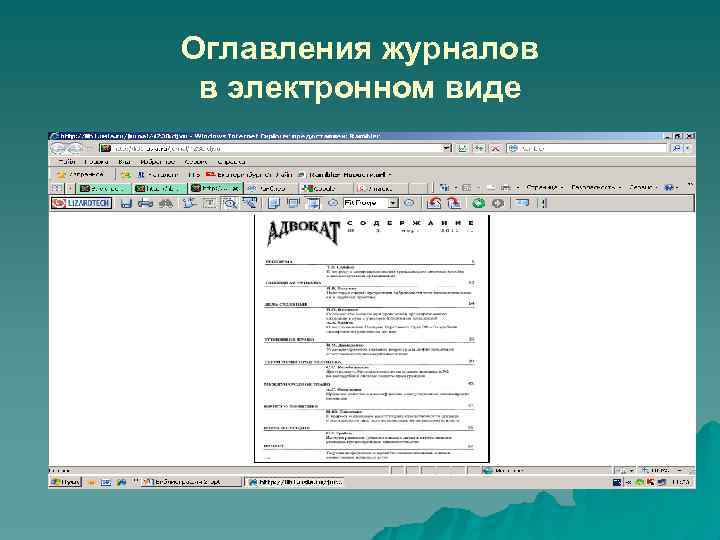Screen dimensions: 720x540
Task: Switch to the Google browser tab
Action: tap(325, 188)
